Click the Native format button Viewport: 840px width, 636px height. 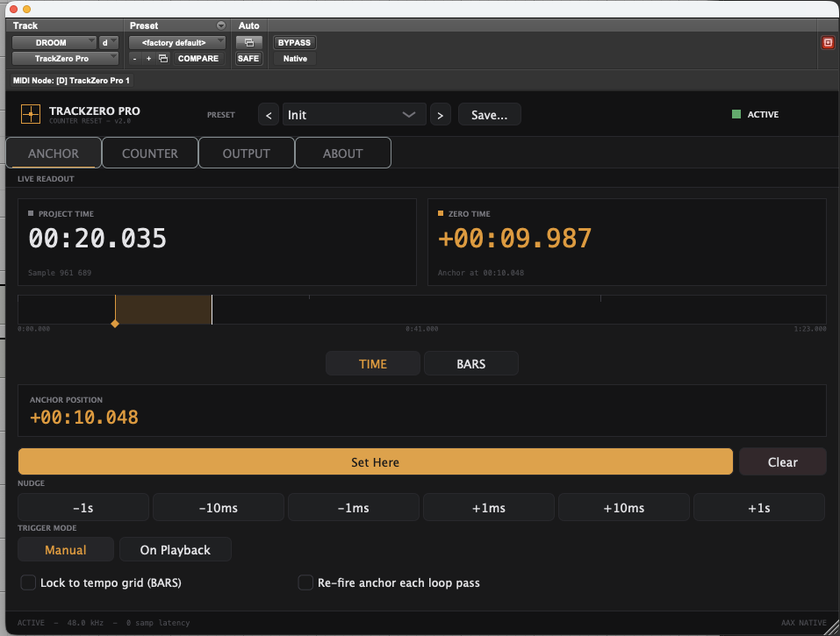pyautogui.click(x=295, y=59)
